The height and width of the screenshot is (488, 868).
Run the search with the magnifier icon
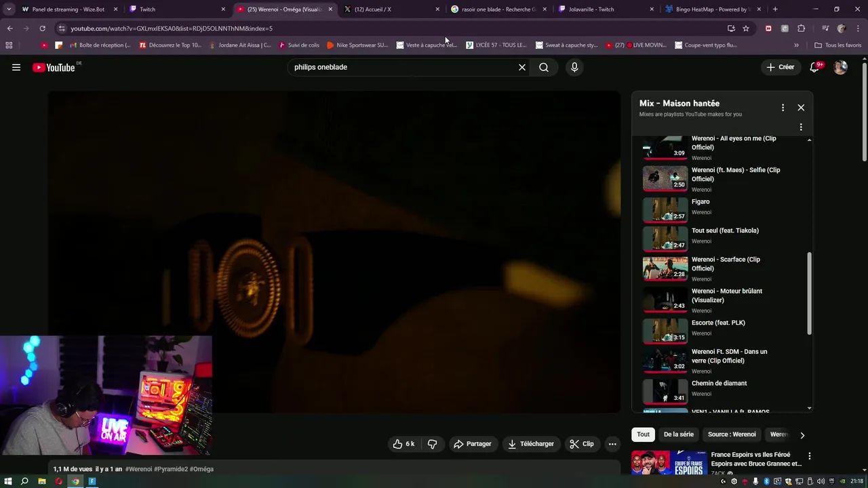pos(544,67)
